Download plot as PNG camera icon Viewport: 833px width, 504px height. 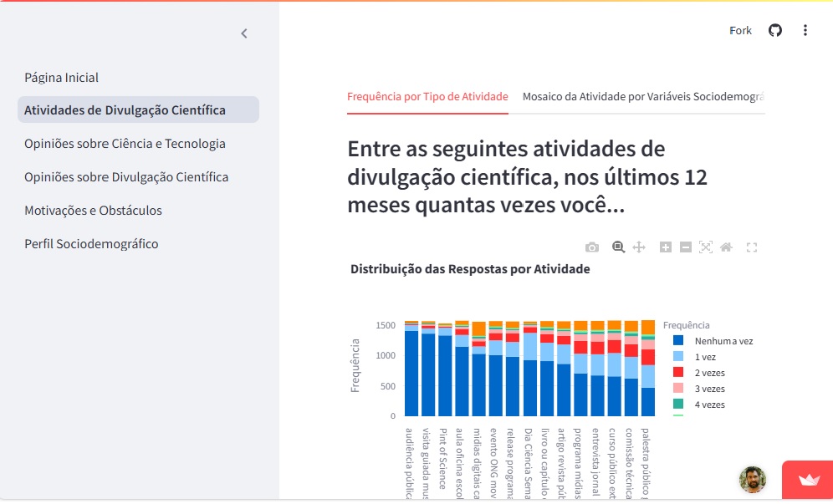[x=592, y=247]
